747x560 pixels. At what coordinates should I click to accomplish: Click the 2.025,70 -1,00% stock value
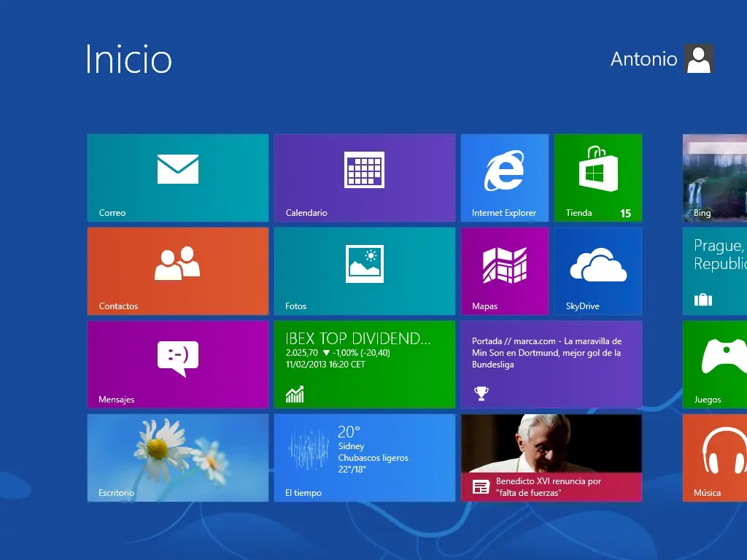pos(338,353)
